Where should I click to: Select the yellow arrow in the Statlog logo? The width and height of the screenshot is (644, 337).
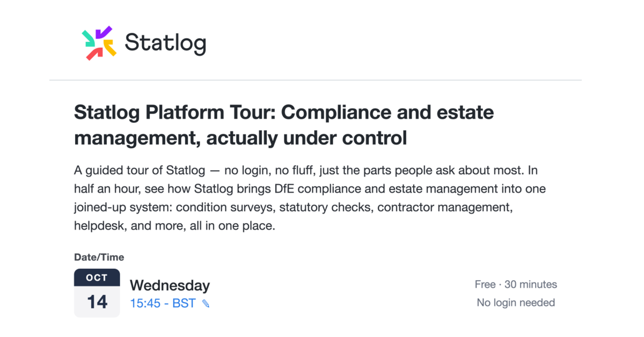pyautogui.click(x=110, y=48)
